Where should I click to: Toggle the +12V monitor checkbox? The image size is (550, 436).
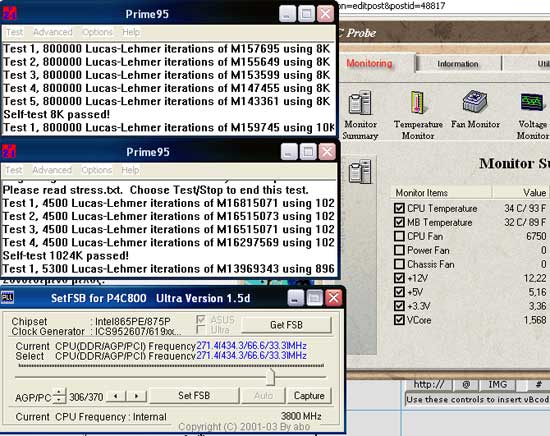coord(399,278)
